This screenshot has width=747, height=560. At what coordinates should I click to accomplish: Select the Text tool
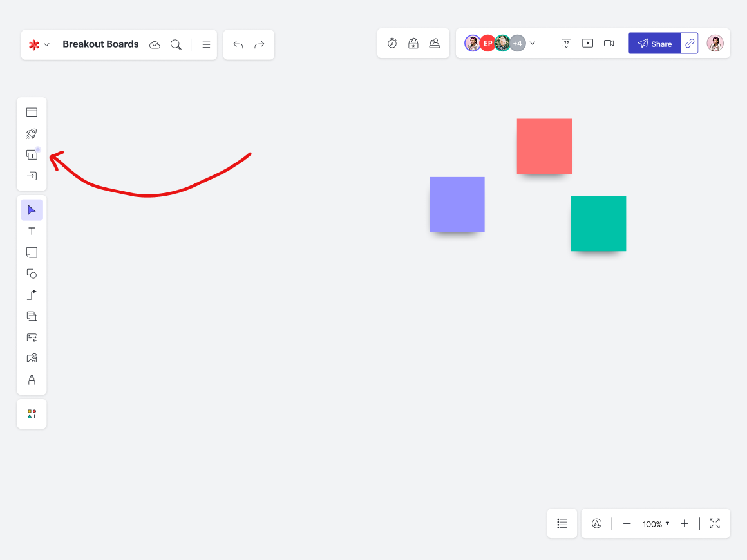32,231
